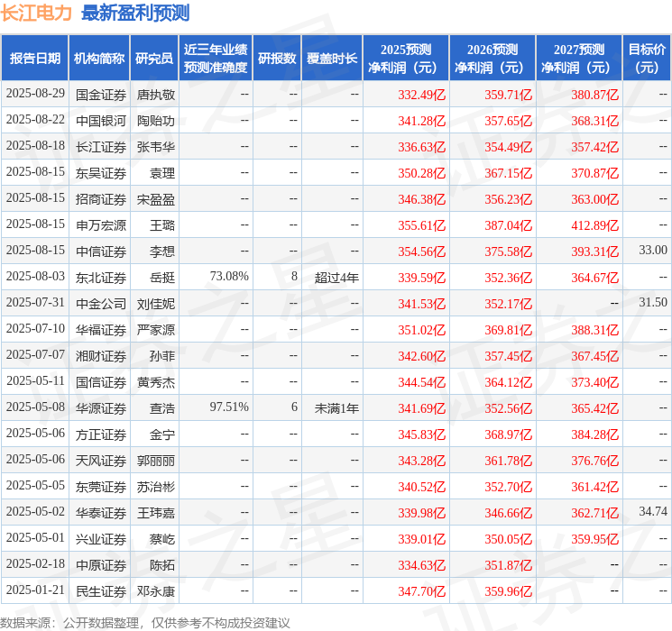
Task: Click the 报告日期 column header
Action: pyautogui.click(x=34, y=59)
